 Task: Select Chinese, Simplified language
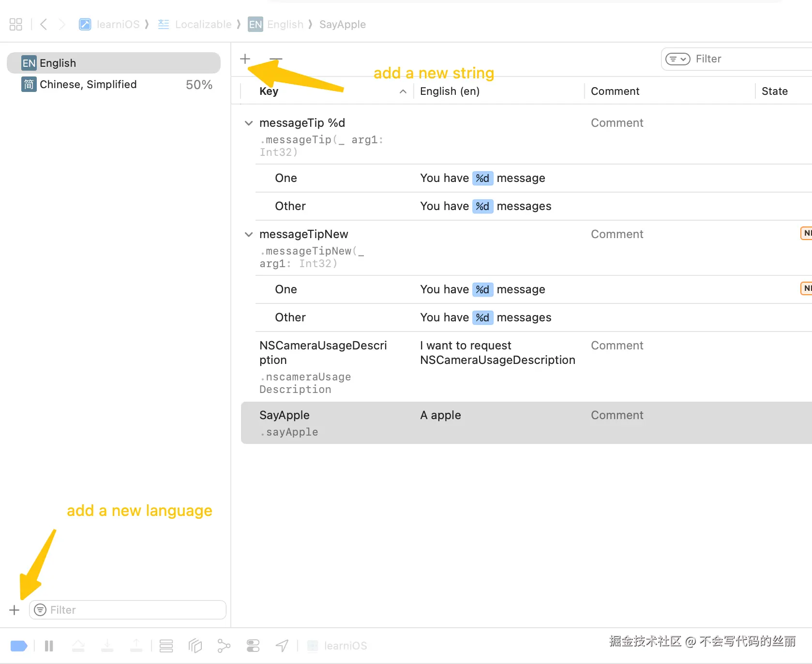click(x=114, y=85)
